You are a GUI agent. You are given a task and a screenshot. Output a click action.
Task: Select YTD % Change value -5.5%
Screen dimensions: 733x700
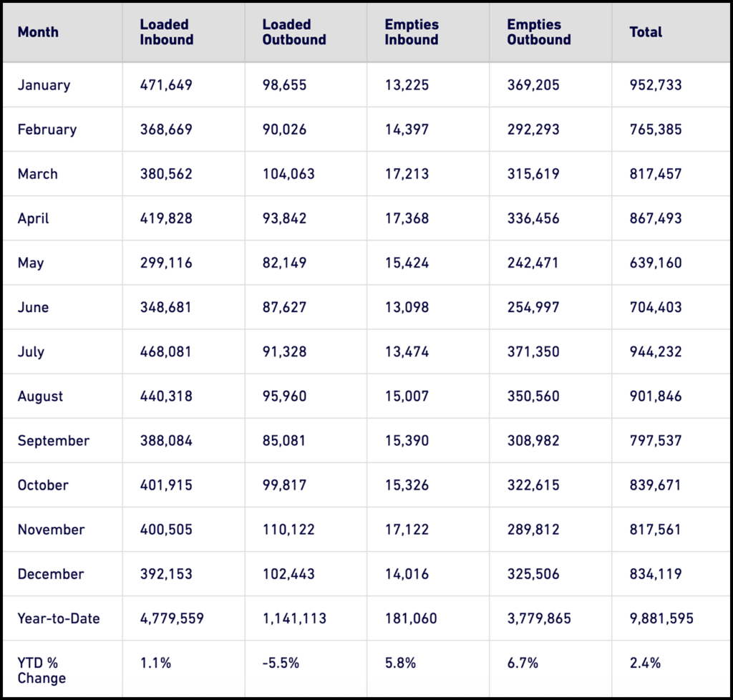pos(281,663)
